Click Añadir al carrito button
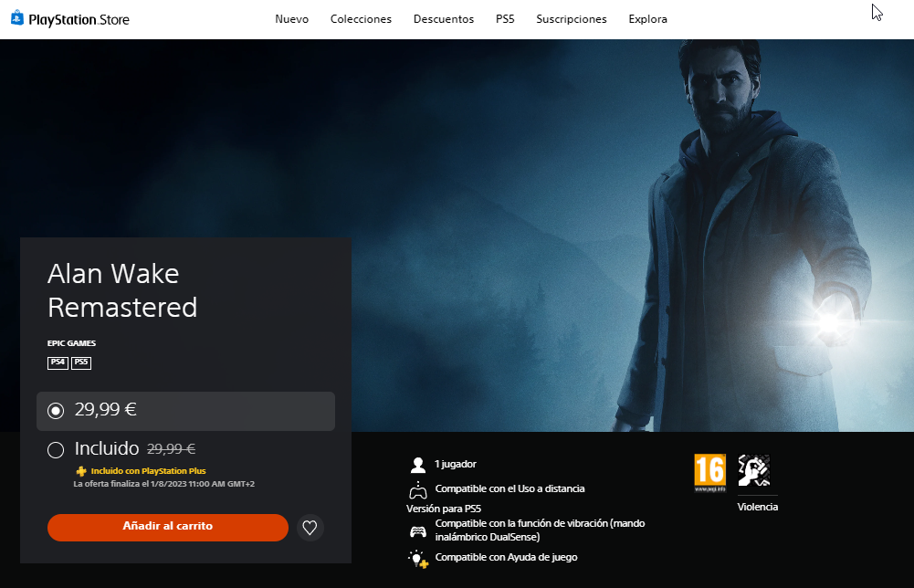The width and height of the screenshot is (914, 588). point(168,527)
